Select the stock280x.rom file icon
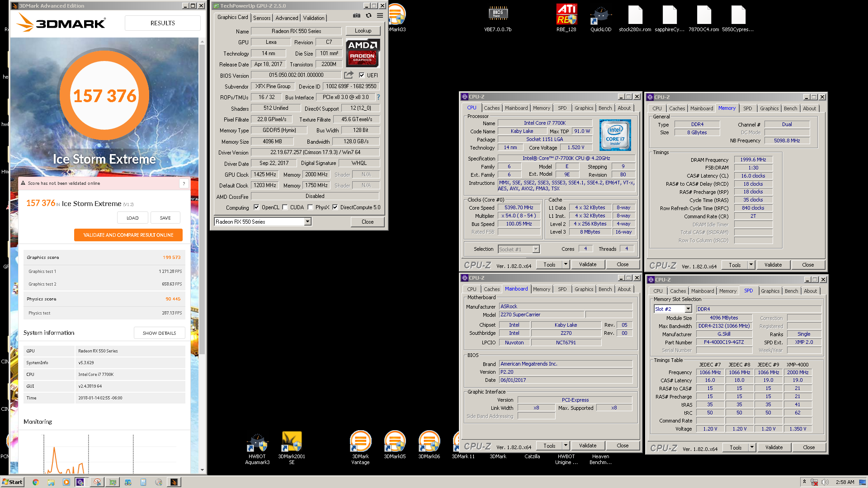 pyautogui.click(x=635, y=18)
